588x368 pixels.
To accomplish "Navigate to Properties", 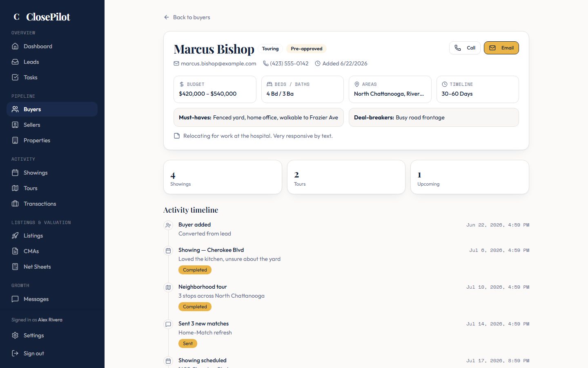I will pyautogui.click(x=52, y=140).
